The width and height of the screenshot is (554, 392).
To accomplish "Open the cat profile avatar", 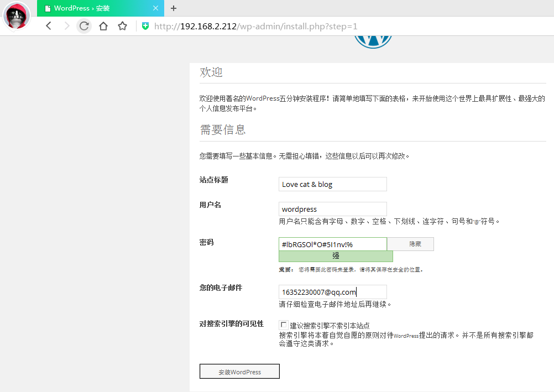I will tap(17, 16).
